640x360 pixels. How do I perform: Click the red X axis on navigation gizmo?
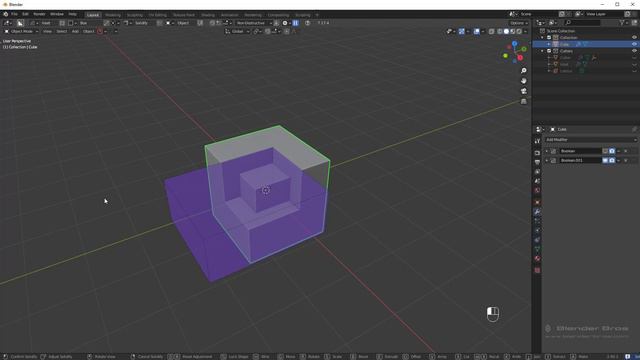tap(520, 58)
